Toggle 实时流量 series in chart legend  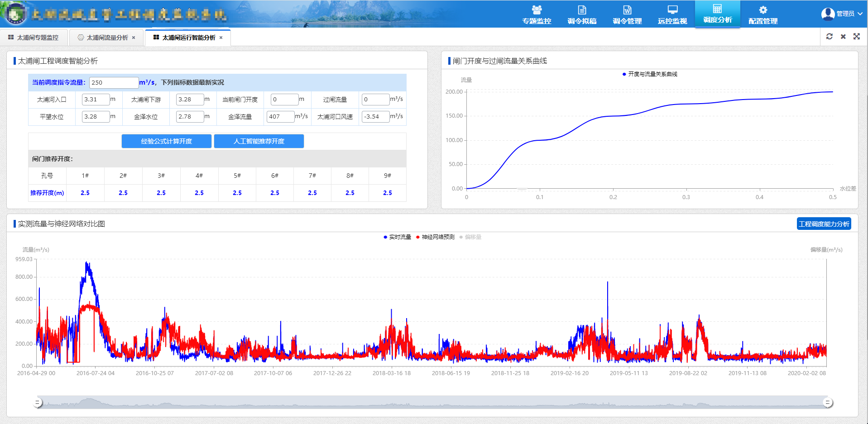tap(397, 237)
